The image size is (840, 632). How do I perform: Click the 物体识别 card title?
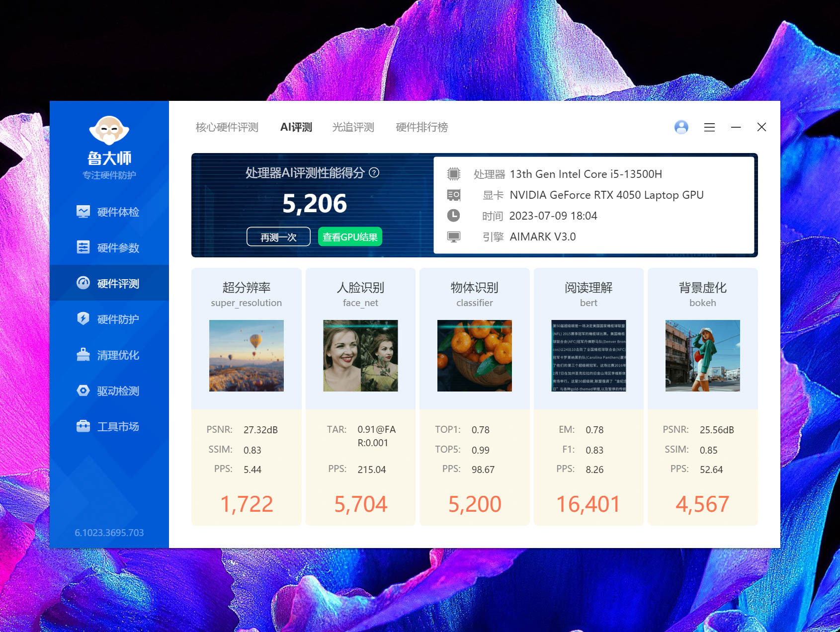pyautogui.click(x=475, y=287)
